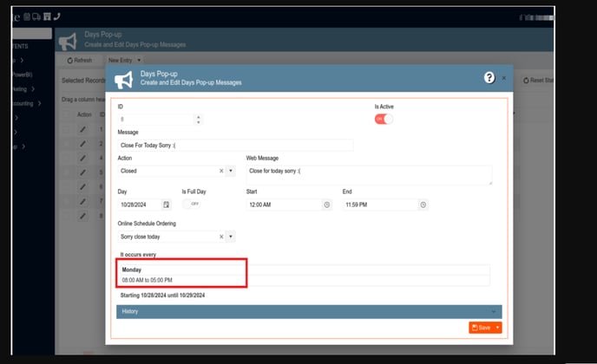The height and width of the screenshot is (364, 597).
Task: Toggle the Is Full Day switch
Action: pos(191,204)
